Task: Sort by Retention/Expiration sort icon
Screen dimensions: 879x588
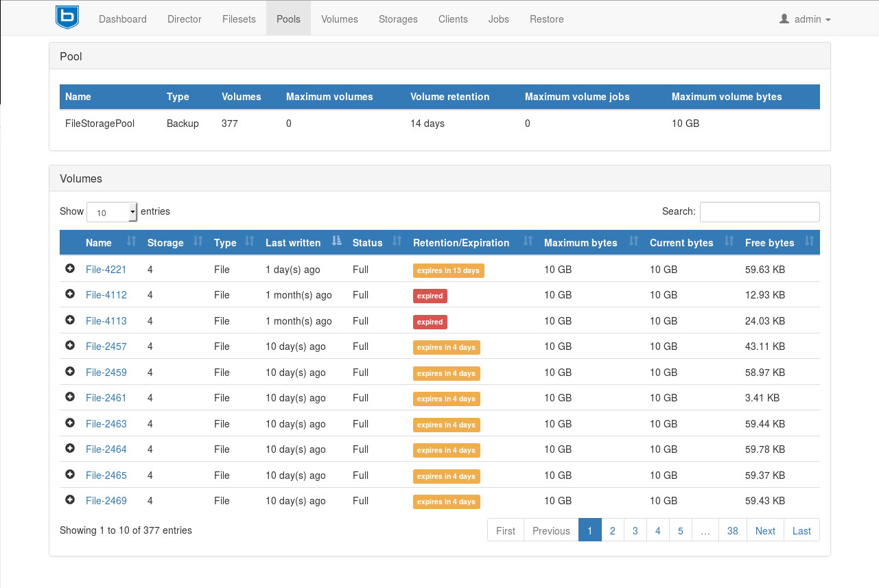Action: [x=528, y=242]
